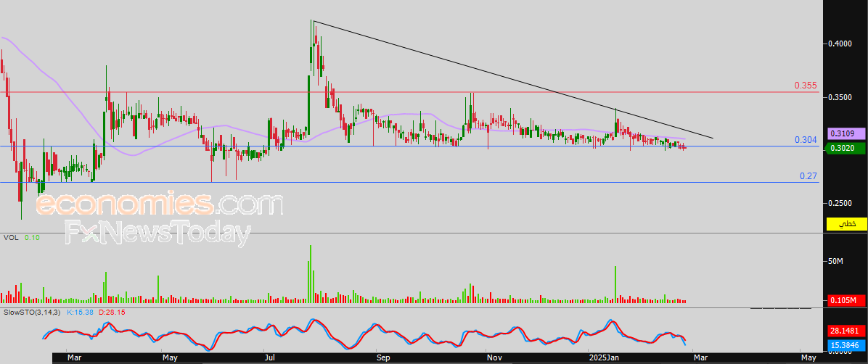Screen dimensions: 868x364
Task: Select the 0.27 support level label
Action: [x=808, y=176]
